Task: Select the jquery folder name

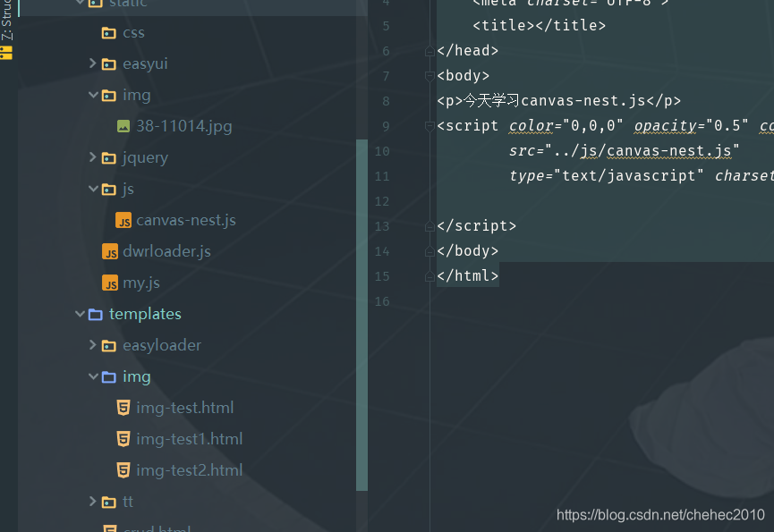Action: click(x=145, y=157)
